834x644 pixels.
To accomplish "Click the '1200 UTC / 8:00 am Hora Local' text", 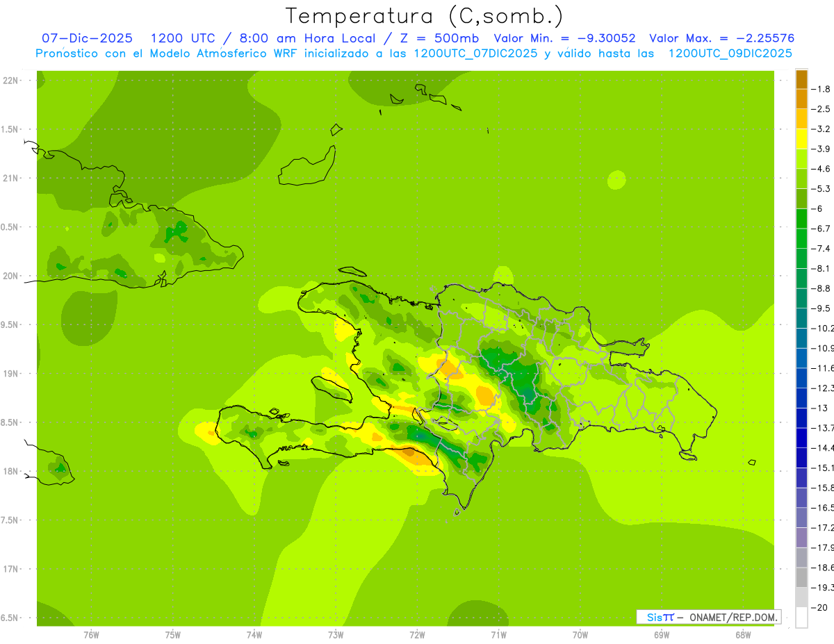I will [x=262, y=38].
